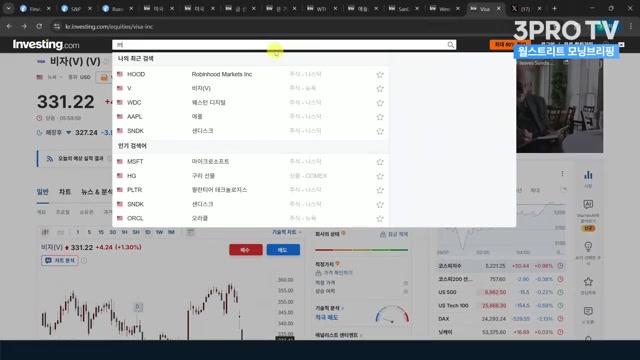The width and height of the screenshot is (640, 360).
Task: Open the comments sidebar icon
Action: click(588, 311)
